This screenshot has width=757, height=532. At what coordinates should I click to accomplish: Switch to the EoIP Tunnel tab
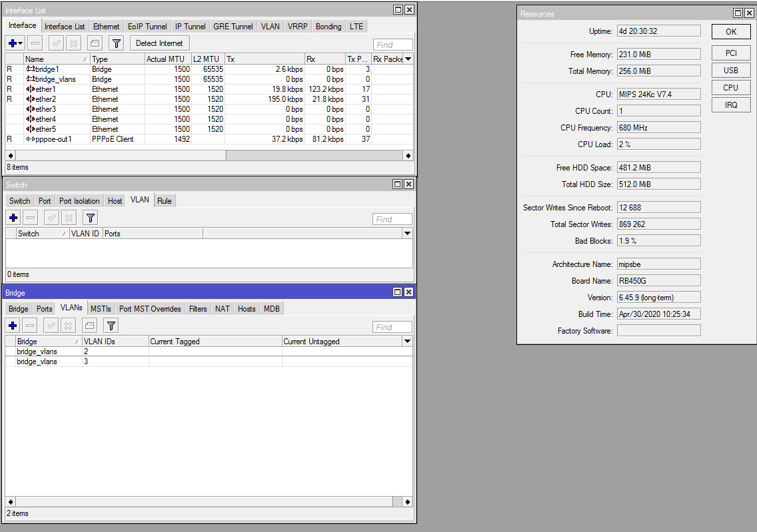[147, 27]
